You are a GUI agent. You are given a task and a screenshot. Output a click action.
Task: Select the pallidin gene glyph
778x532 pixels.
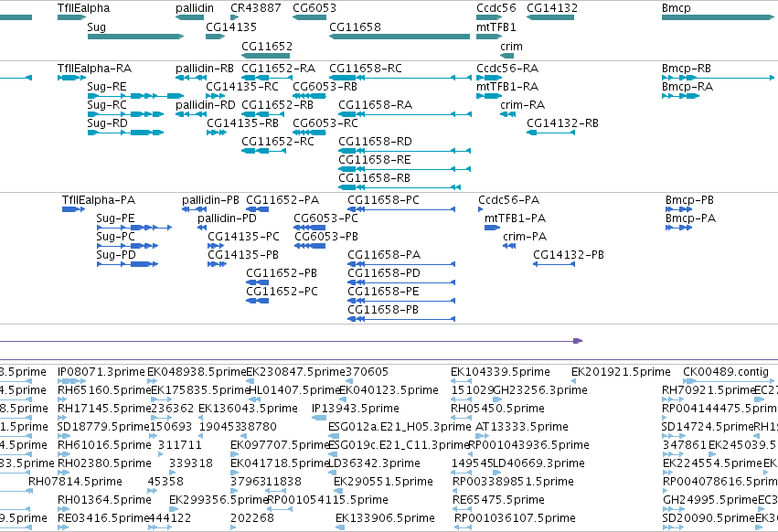(189, 17)
